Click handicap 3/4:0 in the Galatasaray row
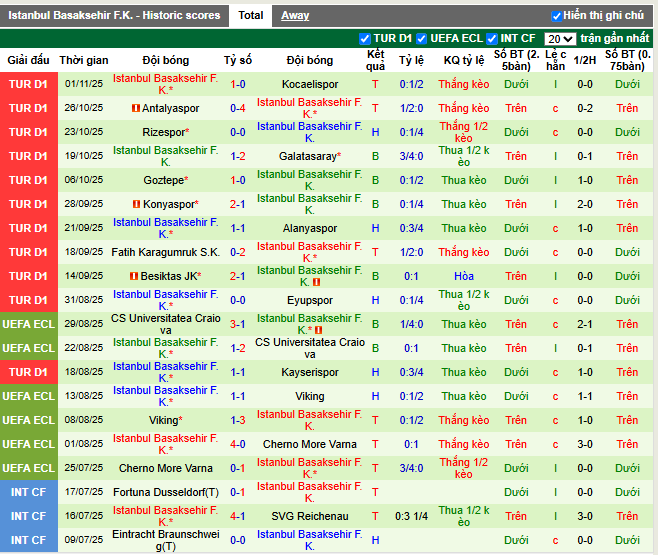658x555 pixels. [x=411, y=156]
